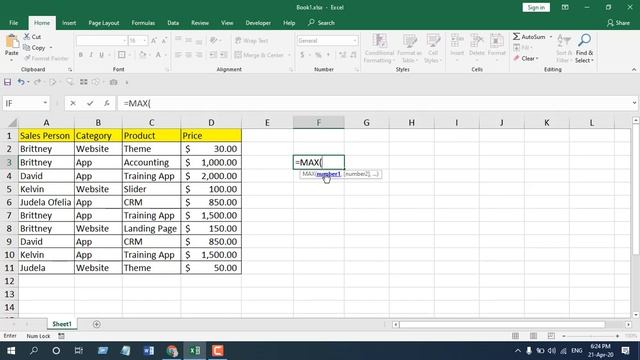Screen dimensions: 640x360
Task: Switch to the Data tab
Action: tap(173, 23)
